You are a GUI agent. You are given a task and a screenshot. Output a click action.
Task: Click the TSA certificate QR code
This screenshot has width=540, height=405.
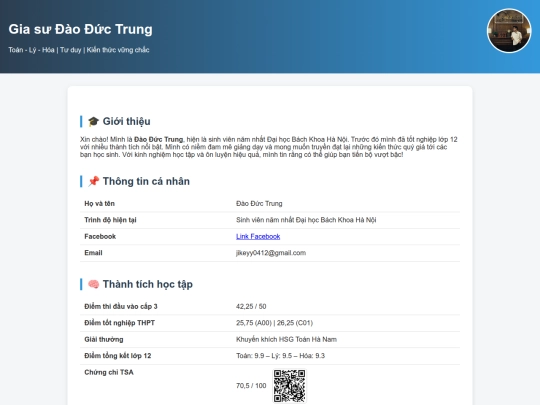pyautogui.click(x=290, y=386)
